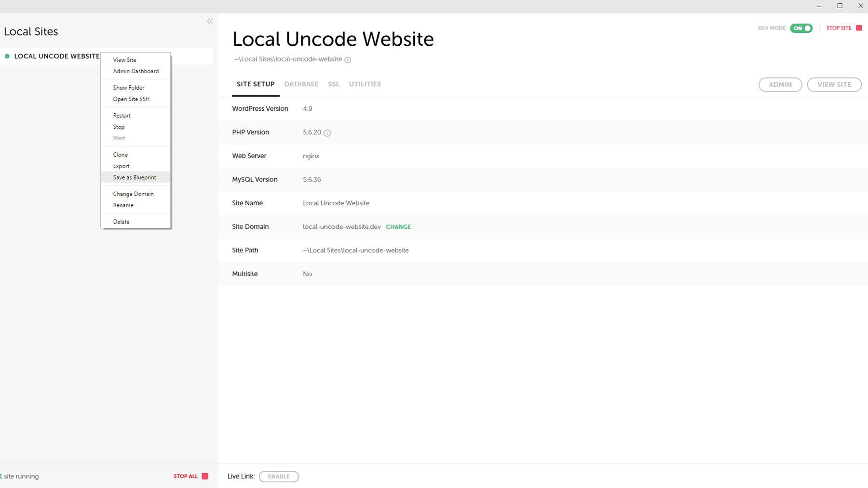
Task: Click the WordPress Version value 4.9
Action: (308, 109)
